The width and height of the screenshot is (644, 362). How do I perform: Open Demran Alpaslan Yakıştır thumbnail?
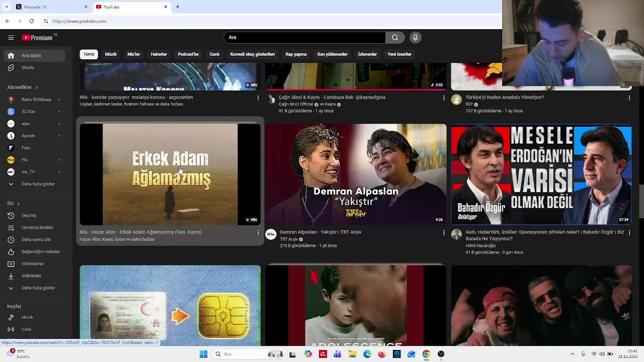[x=356, y=174]
